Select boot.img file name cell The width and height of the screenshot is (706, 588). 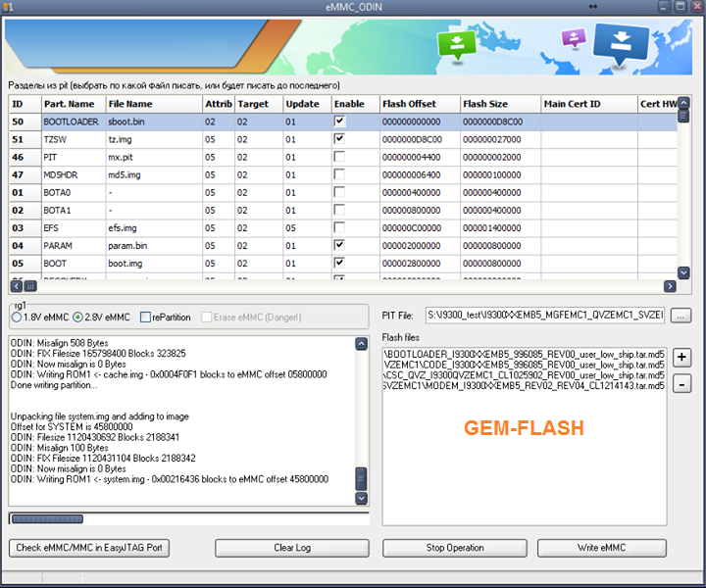click(154, 264)
